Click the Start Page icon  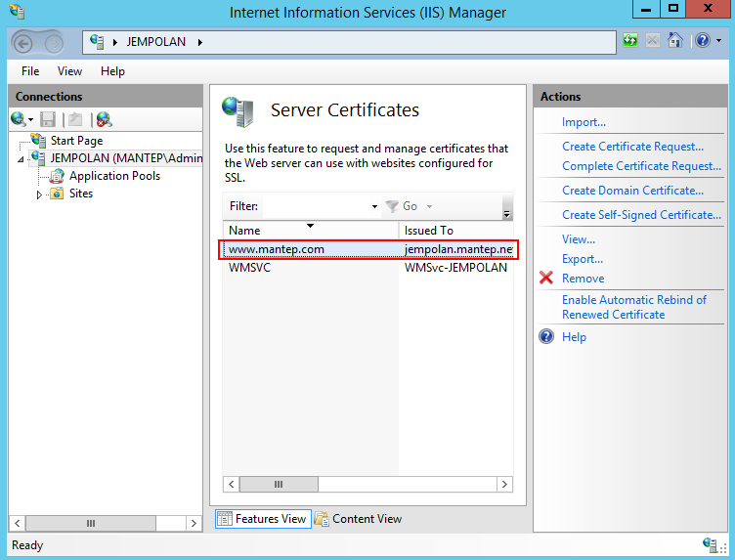(x=38, y=140)
